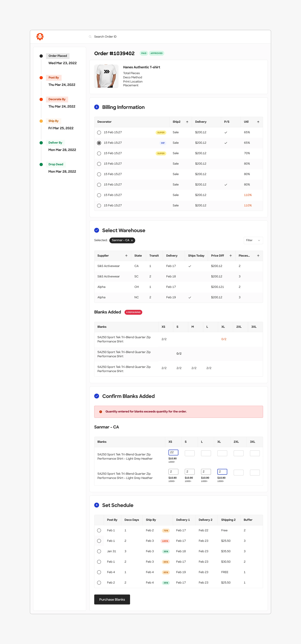Image resolution: width=301 pixels, height=644 pixels.
Task: Click the PAID status badge
Action: click(144, 53)
